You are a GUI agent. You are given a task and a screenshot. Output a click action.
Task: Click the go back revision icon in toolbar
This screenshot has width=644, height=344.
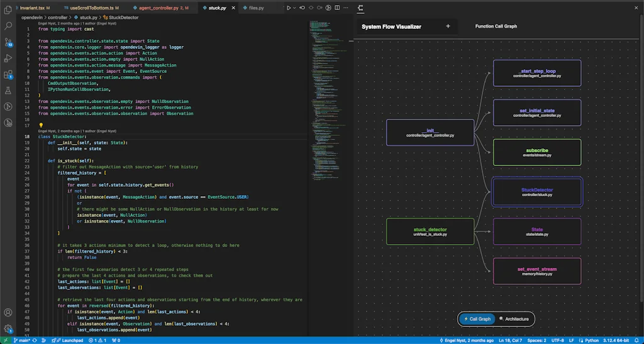pos(303,8)
